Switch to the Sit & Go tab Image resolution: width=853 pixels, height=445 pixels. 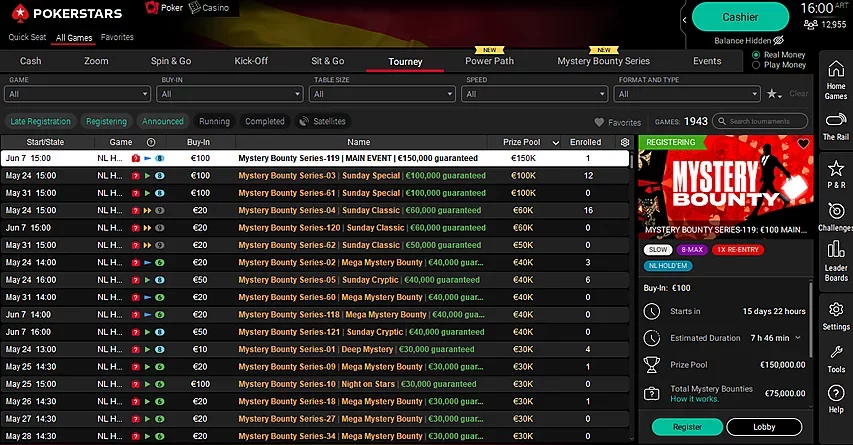[327, 61]
